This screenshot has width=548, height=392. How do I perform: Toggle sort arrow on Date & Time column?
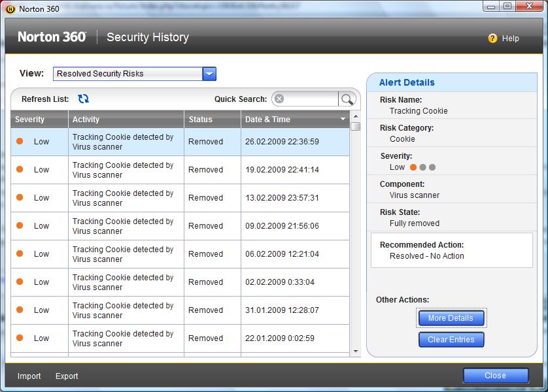(x=343, y=119)
